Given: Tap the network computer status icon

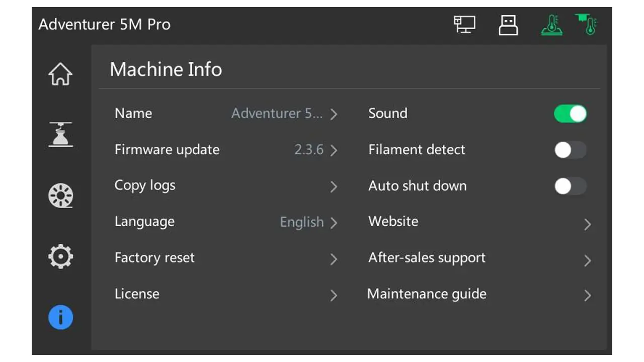Looking at the screenshot, I should point(464,25).
